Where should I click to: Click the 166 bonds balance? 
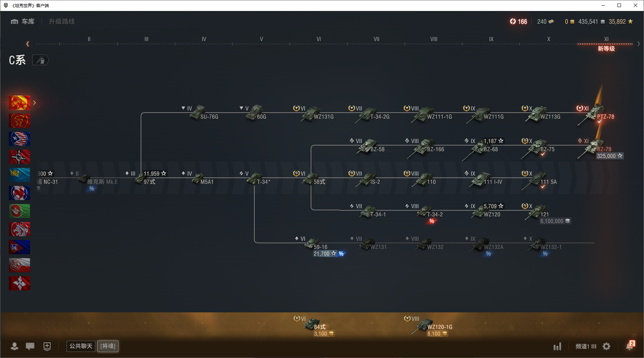tap(518, 22)
